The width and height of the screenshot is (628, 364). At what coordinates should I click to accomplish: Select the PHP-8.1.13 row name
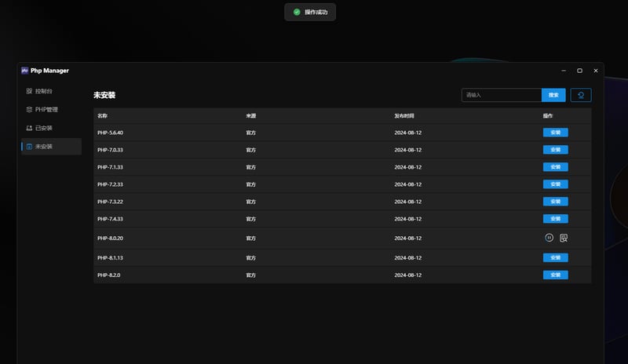(x=110, y=257)
